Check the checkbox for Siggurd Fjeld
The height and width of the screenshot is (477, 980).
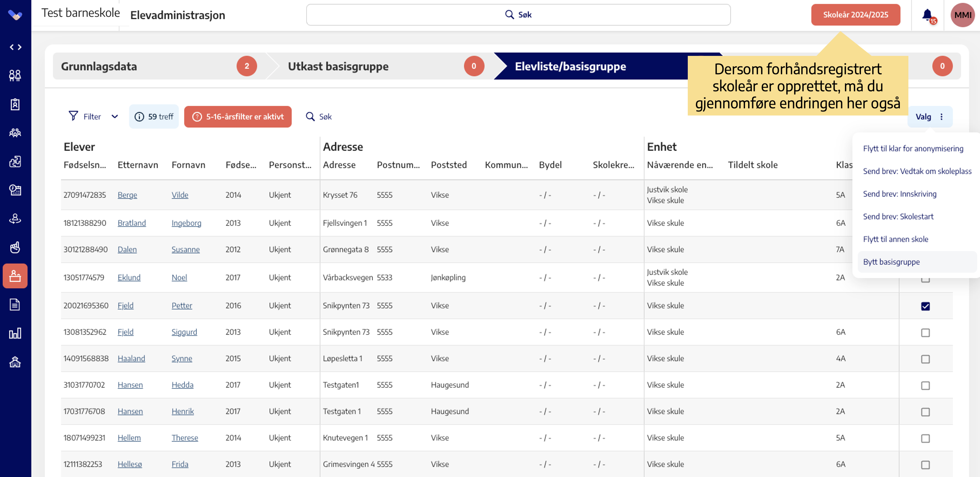[x=925, y=333]
